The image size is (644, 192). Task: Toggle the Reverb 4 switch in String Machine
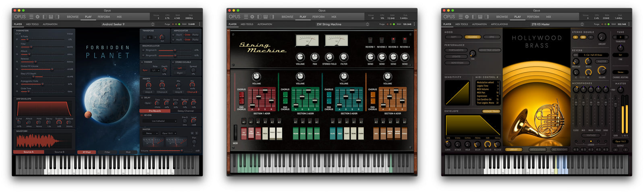coord(405,40)
